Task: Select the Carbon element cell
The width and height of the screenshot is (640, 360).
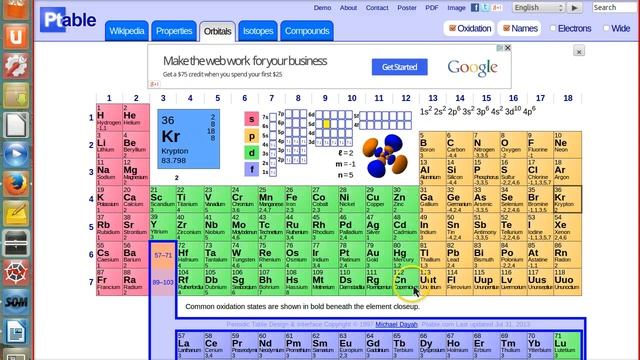Action: [x=459, y=145]
